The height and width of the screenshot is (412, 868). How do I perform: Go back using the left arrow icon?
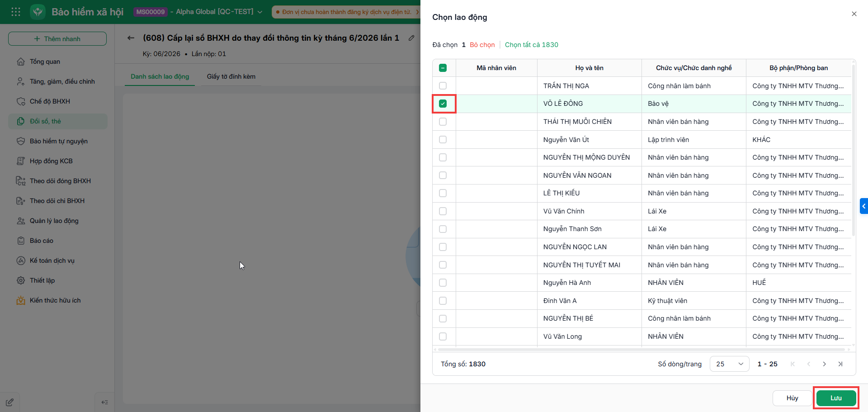click(x=131, y=38)
